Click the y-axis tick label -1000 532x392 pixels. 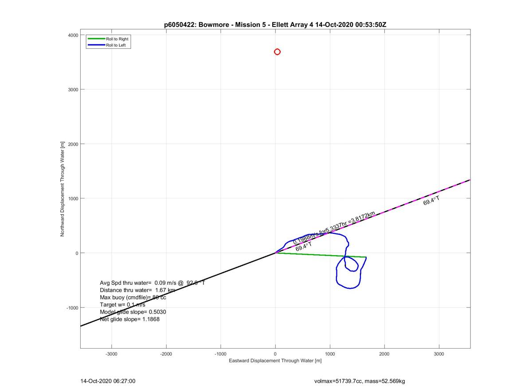click(x=72, y=308)
